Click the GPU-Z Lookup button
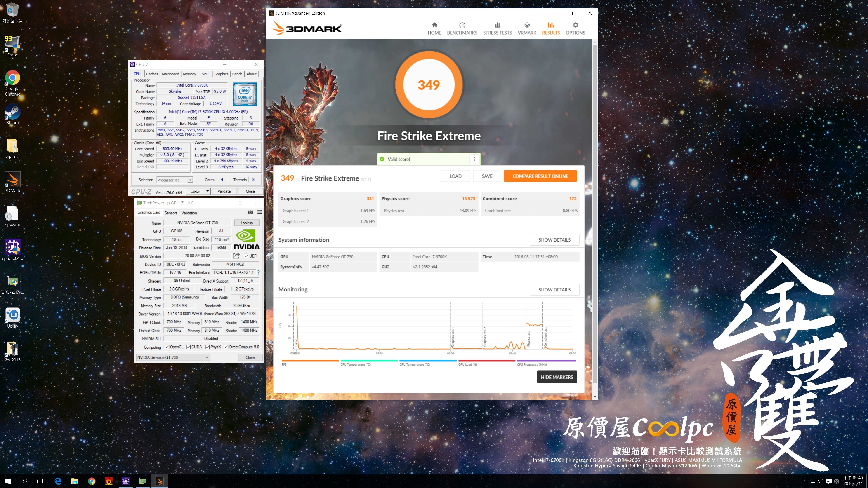The height and width of the screenshot is (488, 868). click(247, 223)
